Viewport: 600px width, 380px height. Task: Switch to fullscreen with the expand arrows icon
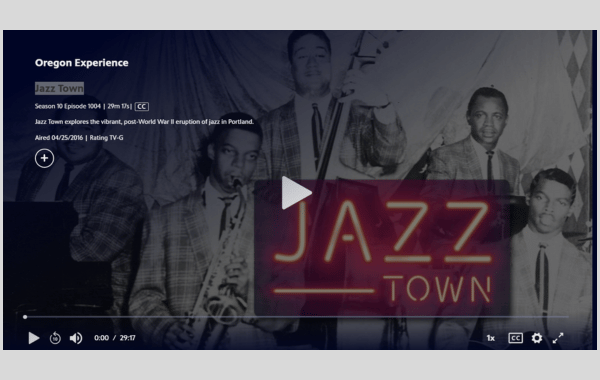(x=558, y=338)
